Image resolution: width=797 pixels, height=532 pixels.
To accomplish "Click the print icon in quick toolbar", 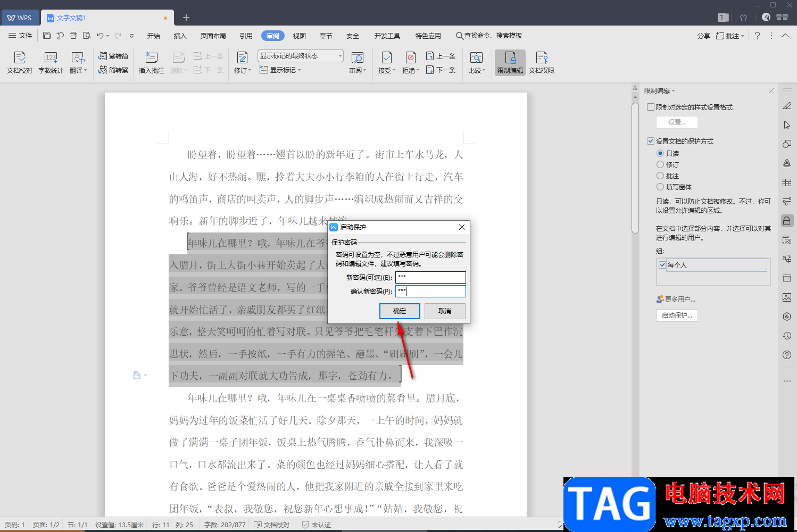I will tap(73, 36).
